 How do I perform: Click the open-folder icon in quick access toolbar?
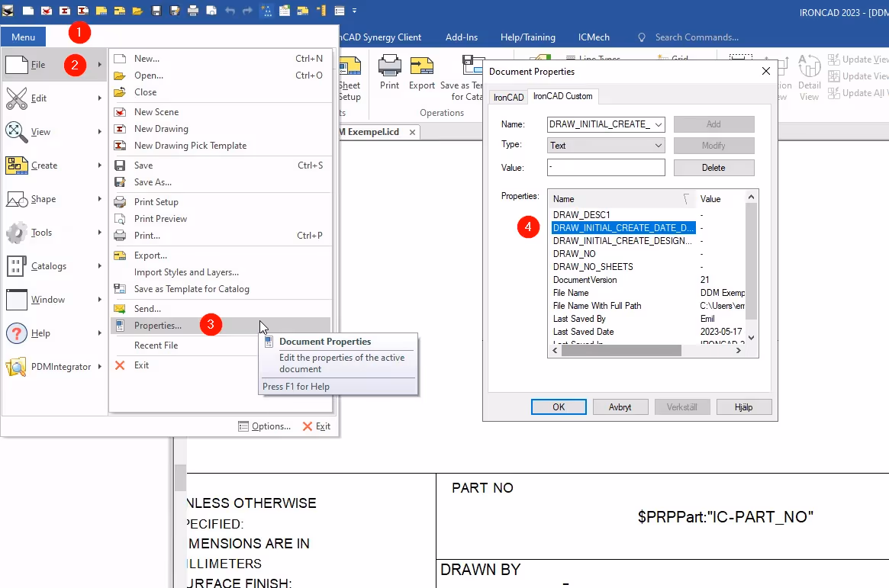pos(138,11)
